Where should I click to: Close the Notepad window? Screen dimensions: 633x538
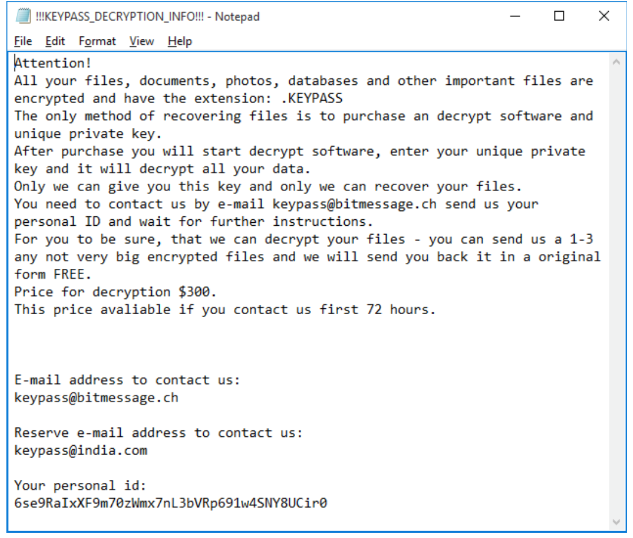tap(604, 17)
